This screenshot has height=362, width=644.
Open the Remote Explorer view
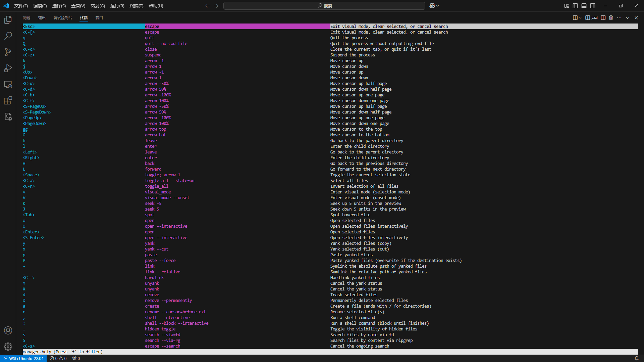click(x=8, y=84)
